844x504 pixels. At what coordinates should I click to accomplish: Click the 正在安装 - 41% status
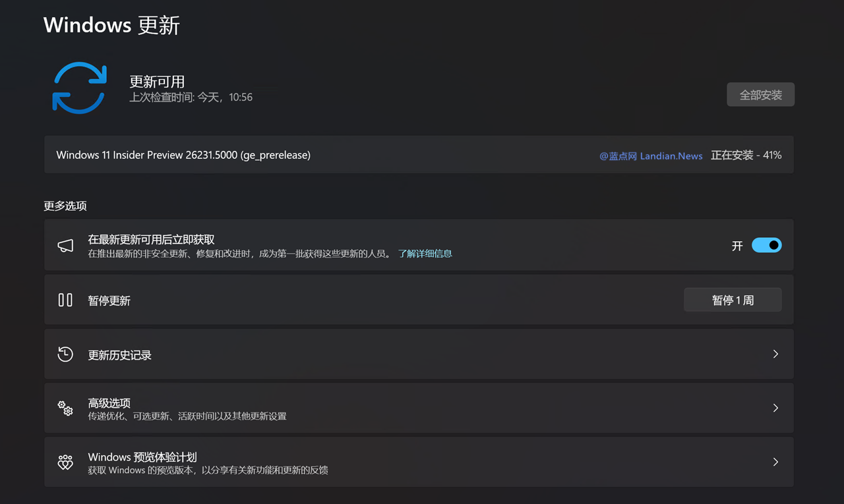[746, 155]
